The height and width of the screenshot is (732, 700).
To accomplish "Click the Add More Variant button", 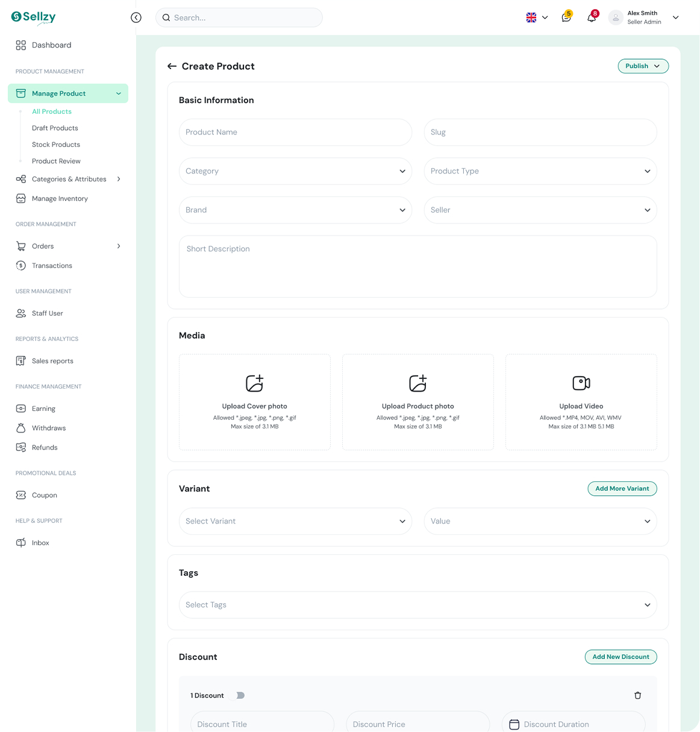I will pyautogui.click(x=622, y=489).
